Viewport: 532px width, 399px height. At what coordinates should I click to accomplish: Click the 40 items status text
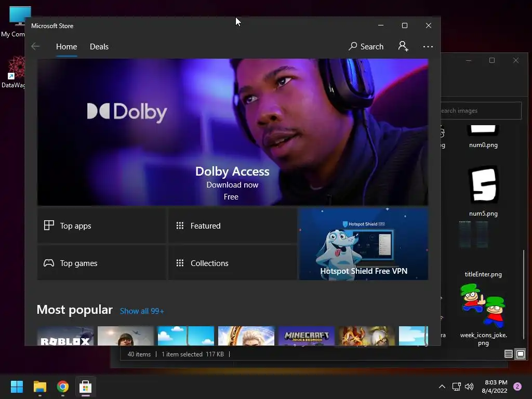139,354
